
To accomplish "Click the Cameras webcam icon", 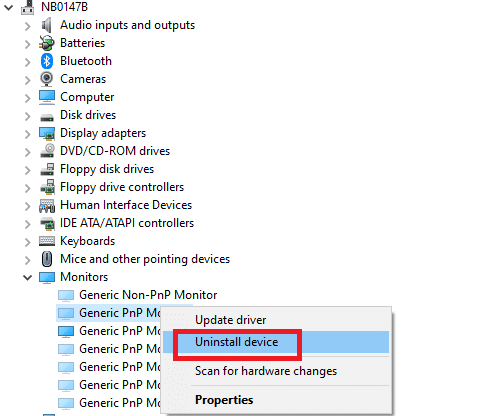I will [47, 79].
